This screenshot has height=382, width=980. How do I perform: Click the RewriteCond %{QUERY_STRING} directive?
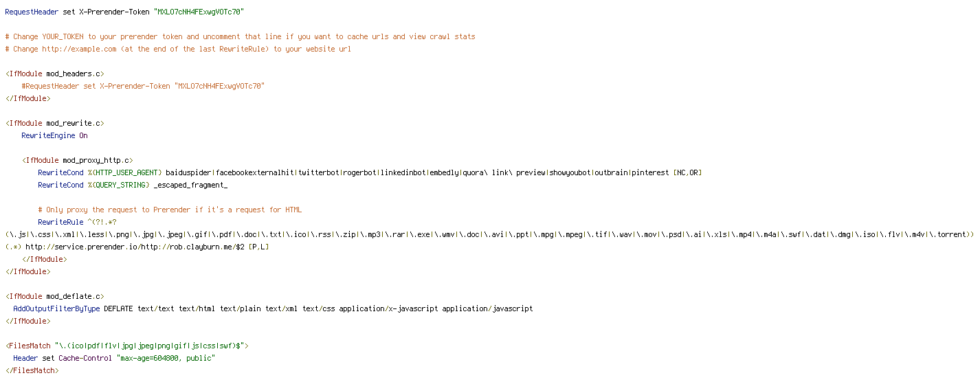(x=93, y=185)
